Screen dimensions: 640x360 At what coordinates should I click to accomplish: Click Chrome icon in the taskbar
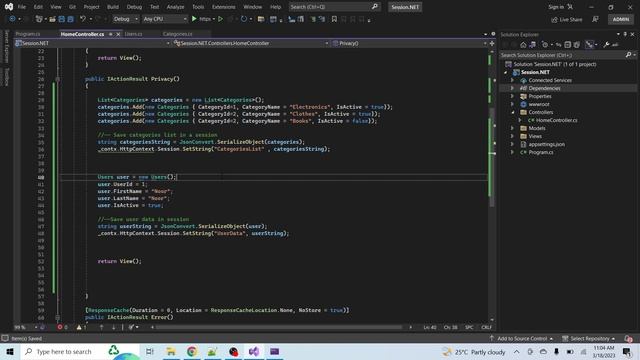coord(192,351)
